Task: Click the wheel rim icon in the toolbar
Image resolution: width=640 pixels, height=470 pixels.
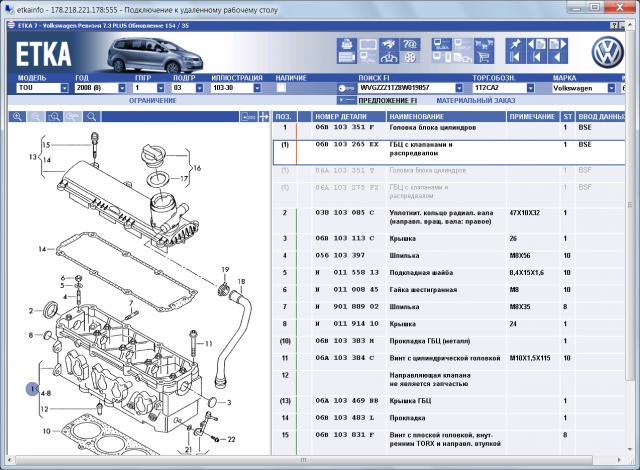Action: pos(409,57)
